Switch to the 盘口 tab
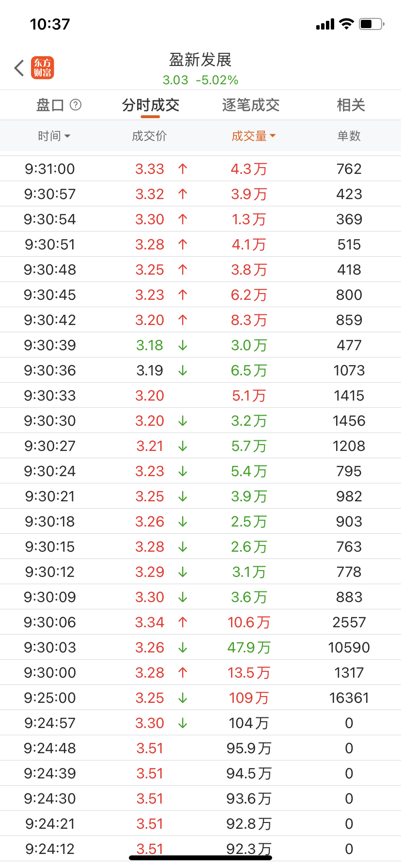This screenshot has width=401, height=868. 50,105
